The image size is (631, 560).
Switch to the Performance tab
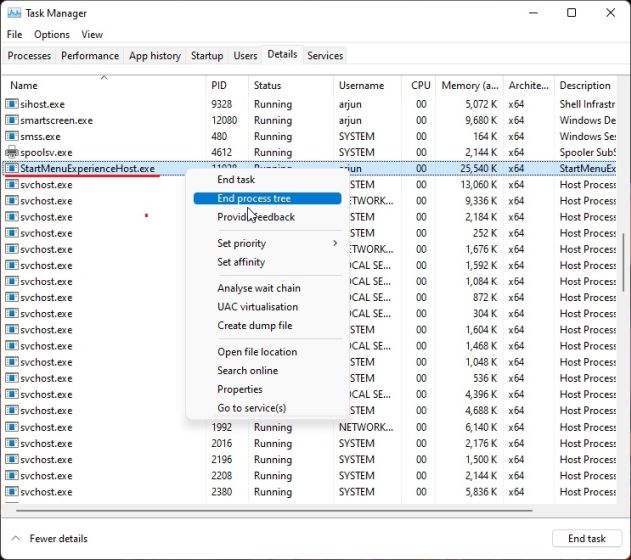90,56
